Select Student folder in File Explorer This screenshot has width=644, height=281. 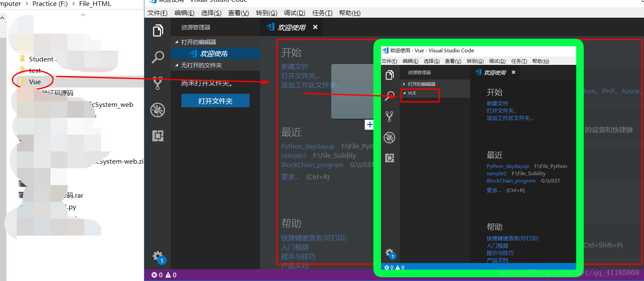[x=41, y=59]
